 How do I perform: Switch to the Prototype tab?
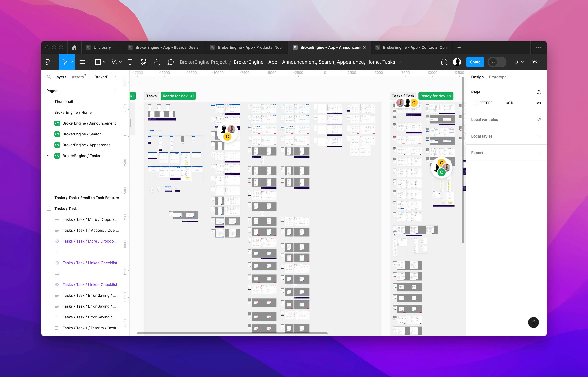click(497, 77)
